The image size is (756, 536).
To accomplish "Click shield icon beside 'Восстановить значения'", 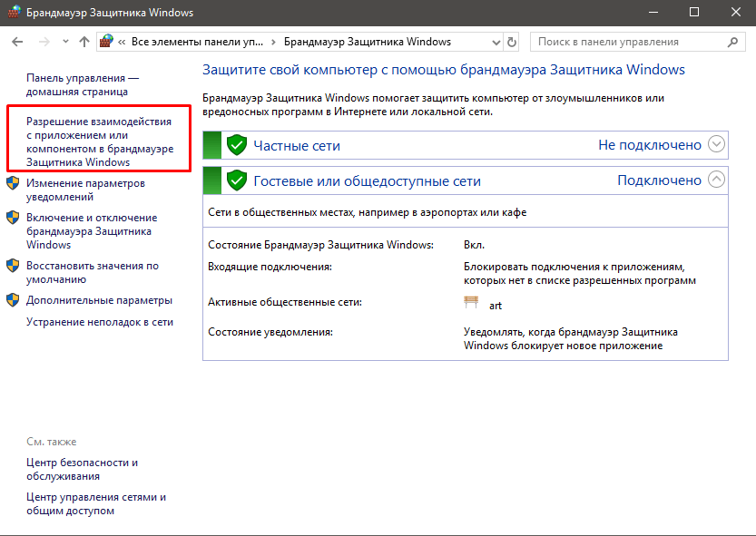I will click(13, 266).
